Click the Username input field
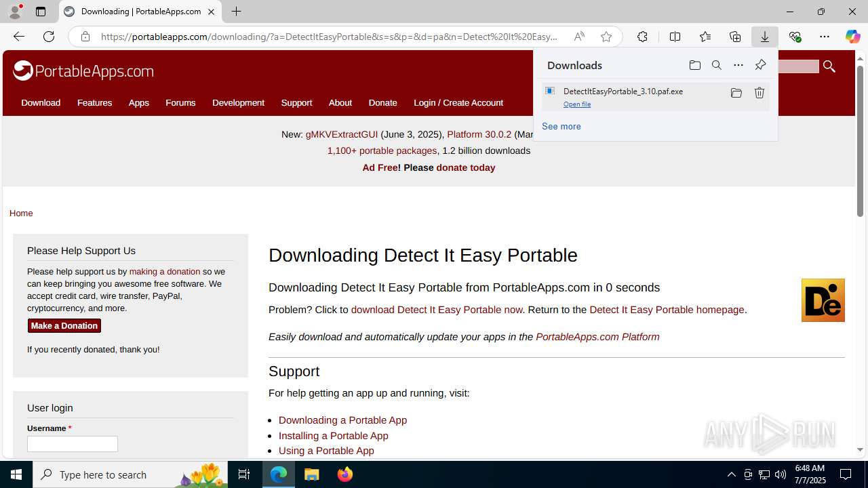Image resolution: width=868 pixels, height=488 pixels. click(73, 444)
